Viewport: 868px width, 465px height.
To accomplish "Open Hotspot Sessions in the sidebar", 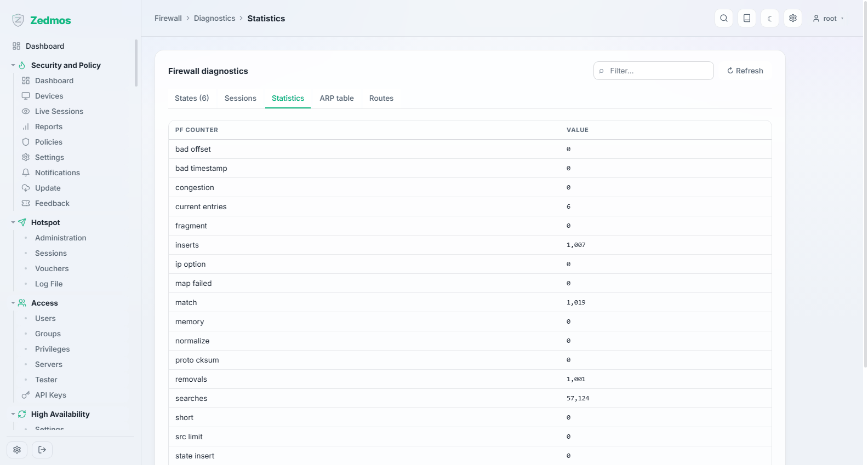I will 51,253.
